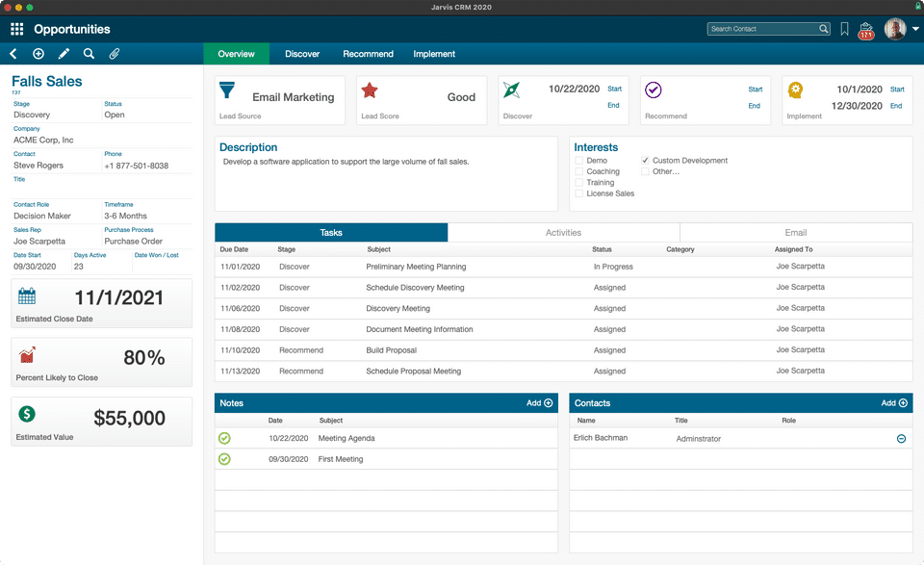This screenshot has width=924, height=565.
Task: Click the Discover compass icon
Action: [511, 90]
